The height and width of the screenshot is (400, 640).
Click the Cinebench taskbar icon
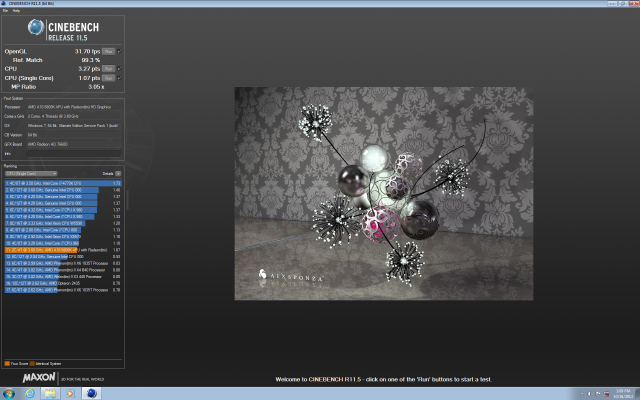(91, 393)
